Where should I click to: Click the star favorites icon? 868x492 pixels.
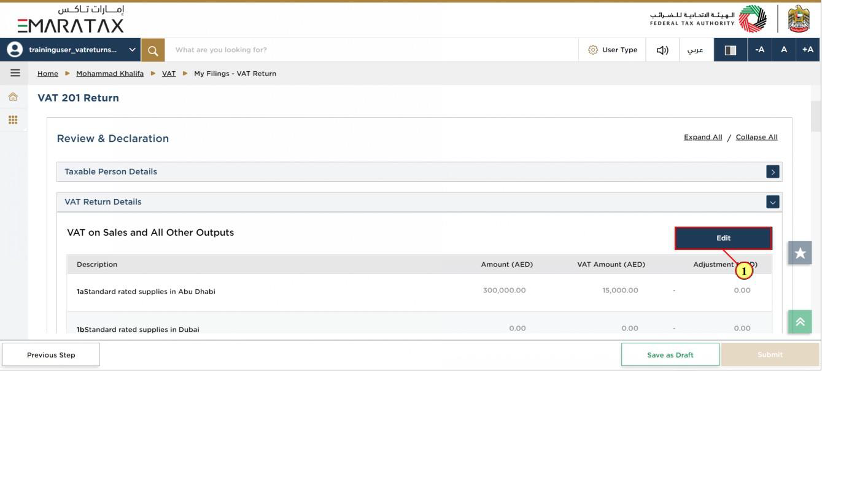800,252
